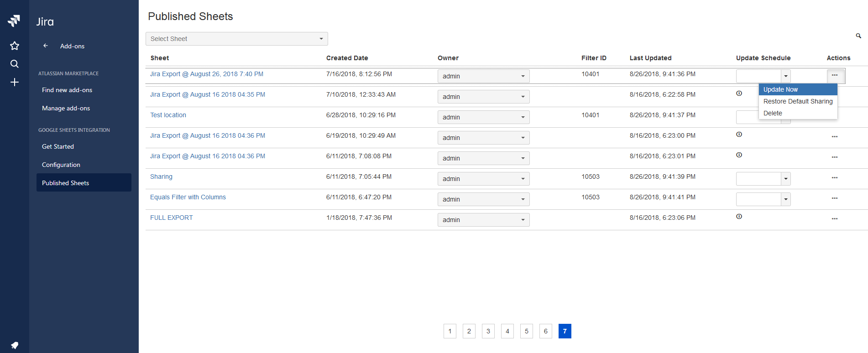The image size is (868, 353).
Task: Open actions ellipsis for Sharing row
Action: pos(834,178)
